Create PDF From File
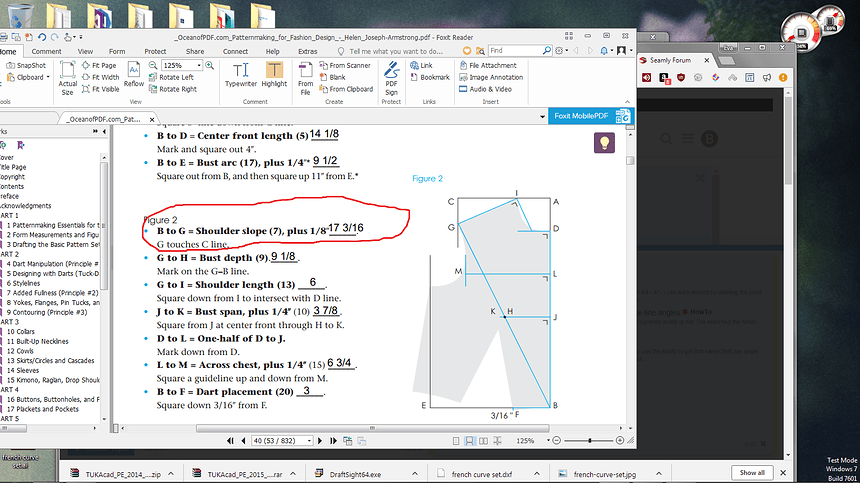Image resolution: width=860 pixels, height=483 pixels. 305,78
